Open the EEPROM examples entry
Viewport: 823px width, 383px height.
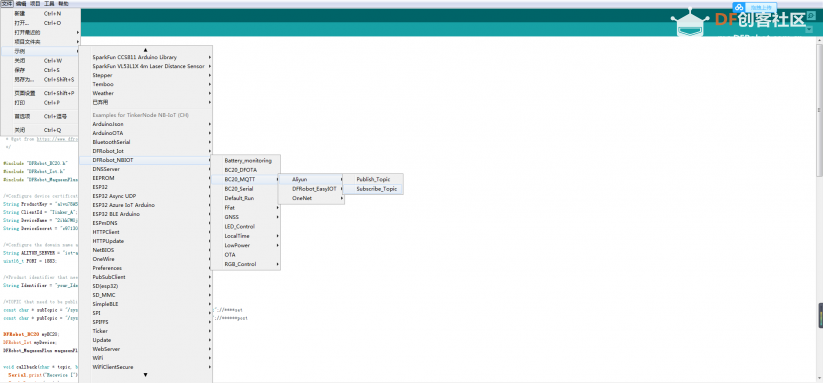coord(145,178)
